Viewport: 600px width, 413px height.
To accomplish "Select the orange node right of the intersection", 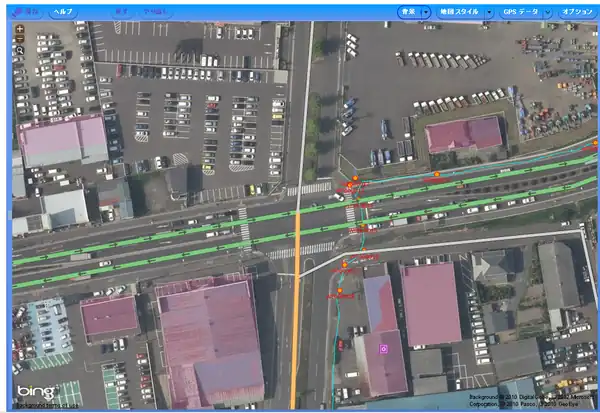I will (x=438, y=174).
